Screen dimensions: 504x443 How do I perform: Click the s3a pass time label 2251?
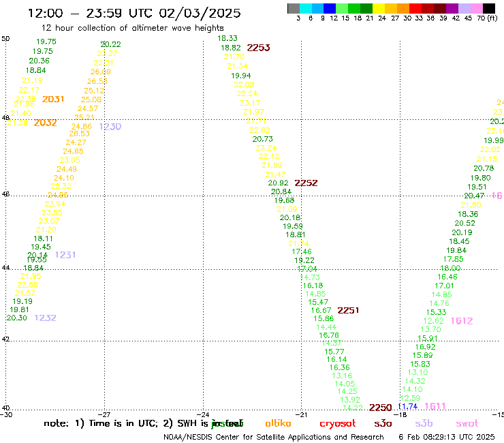[348, 311]
